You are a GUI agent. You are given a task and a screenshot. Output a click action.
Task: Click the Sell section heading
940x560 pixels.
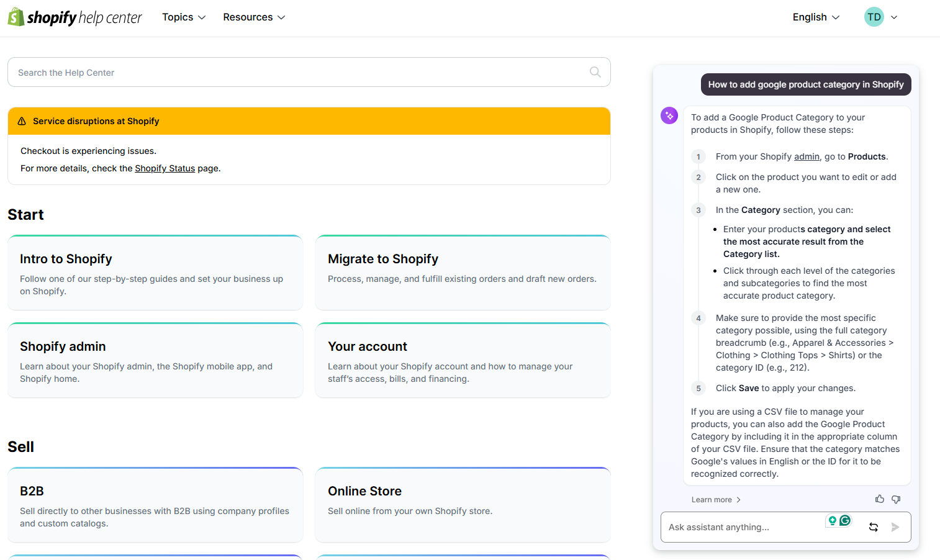[20, 447]
